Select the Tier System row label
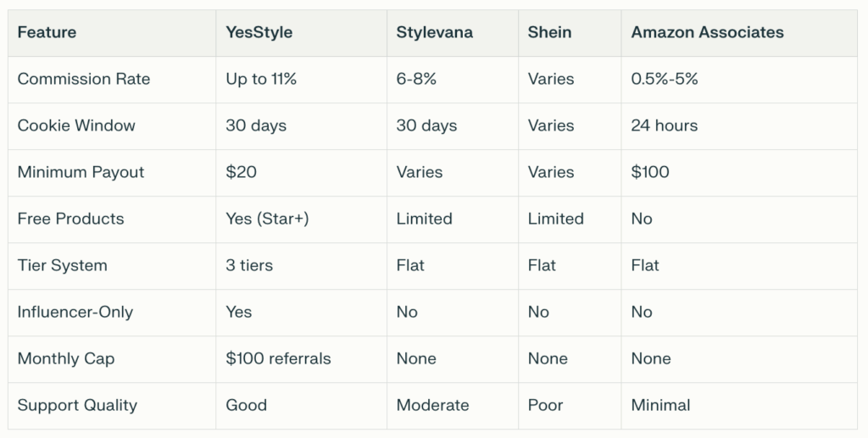868x438 pixels. [64, 265]
